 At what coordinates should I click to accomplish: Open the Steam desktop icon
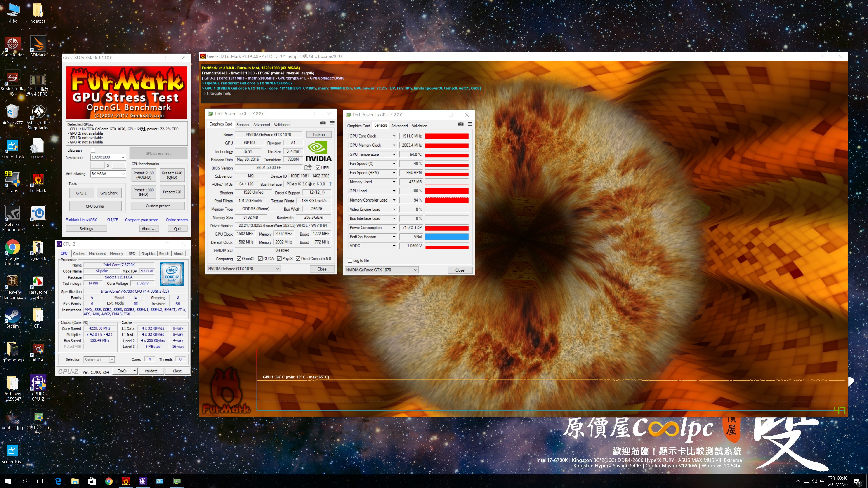tap(12, 318)
